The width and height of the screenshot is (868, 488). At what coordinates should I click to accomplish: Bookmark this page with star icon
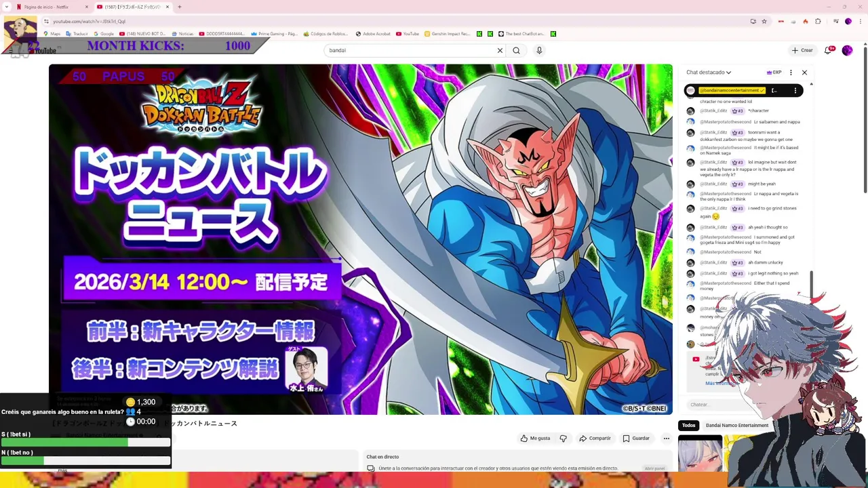764,21
